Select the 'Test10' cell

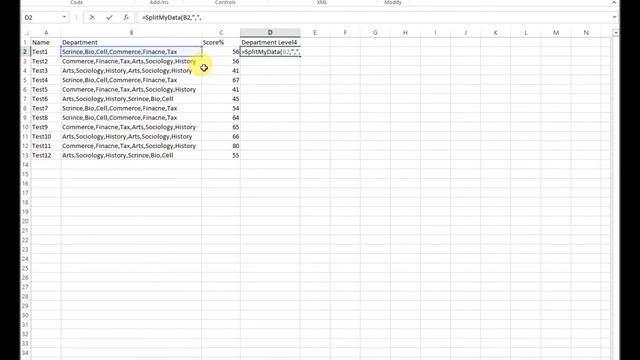pos(46,136)
